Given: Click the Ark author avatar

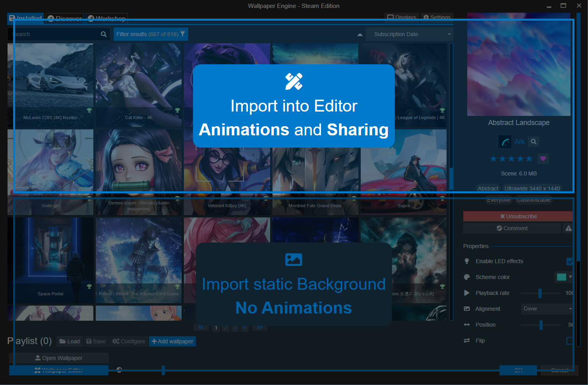Looking at the screenshot, I should [505, 142].
